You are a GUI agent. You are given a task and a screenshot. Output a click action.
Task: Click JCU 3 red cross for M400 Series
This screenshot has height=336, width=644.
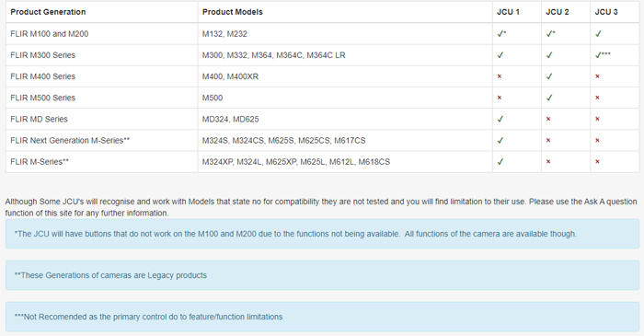pyautogui.click(x=597, y=76)
